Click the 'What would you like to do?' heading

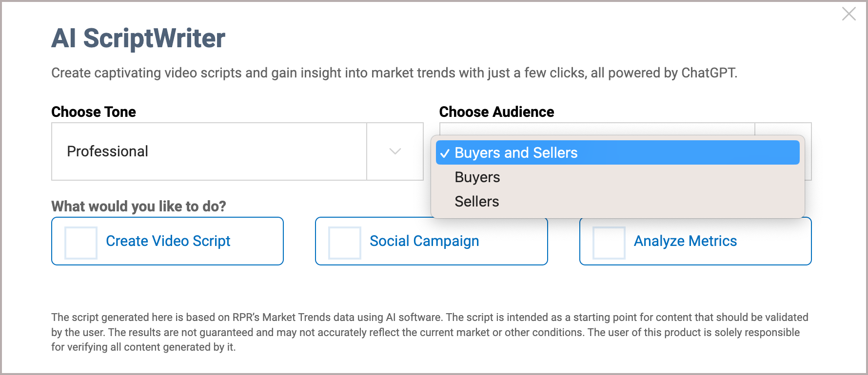coord(138,206)
